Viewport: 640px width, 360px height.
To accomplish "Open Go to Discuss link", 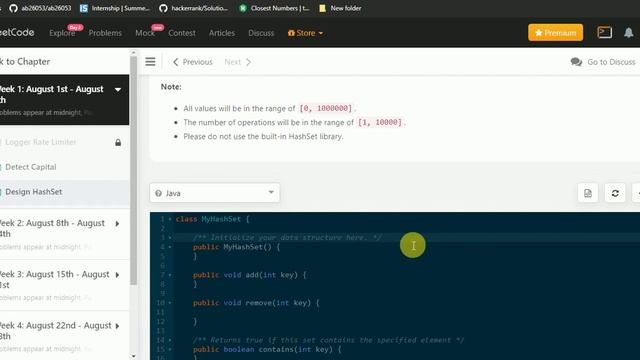I will click(611, 62).
